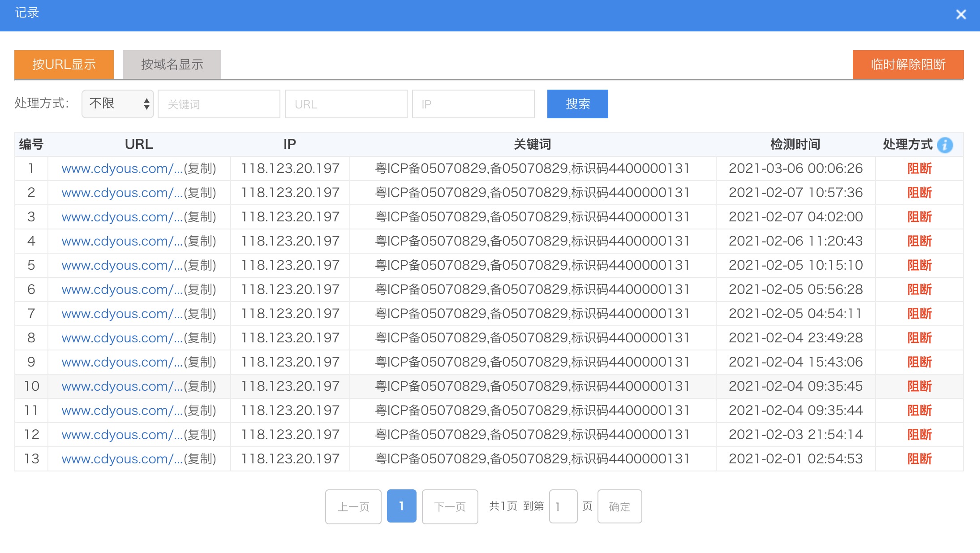
Task: Confirm page jump with 确定 button
Action: pyautogui.click(x=619, y=506)
